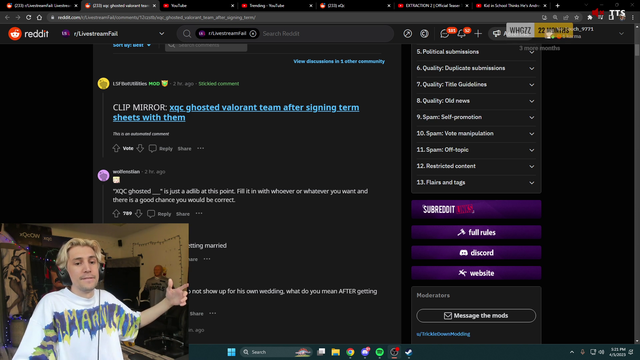
Task: Open the notifications bell icon
Action: [x=461, y=34]
